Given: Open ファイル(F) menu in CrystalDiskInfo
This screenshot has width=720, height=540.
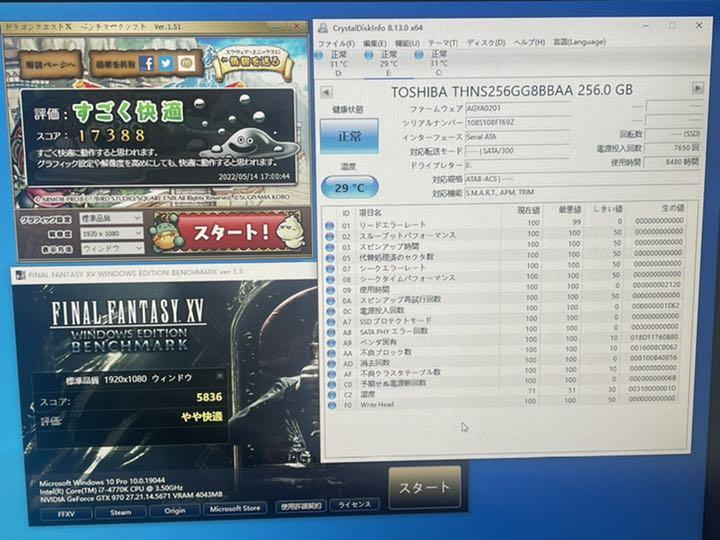Looking at the screenshot, I should pos(336,44).
